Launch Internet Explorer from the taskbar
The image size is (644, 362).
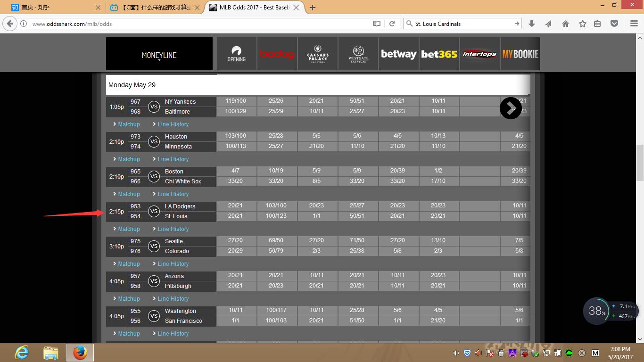pyautogui.click(x=22, y=353)
